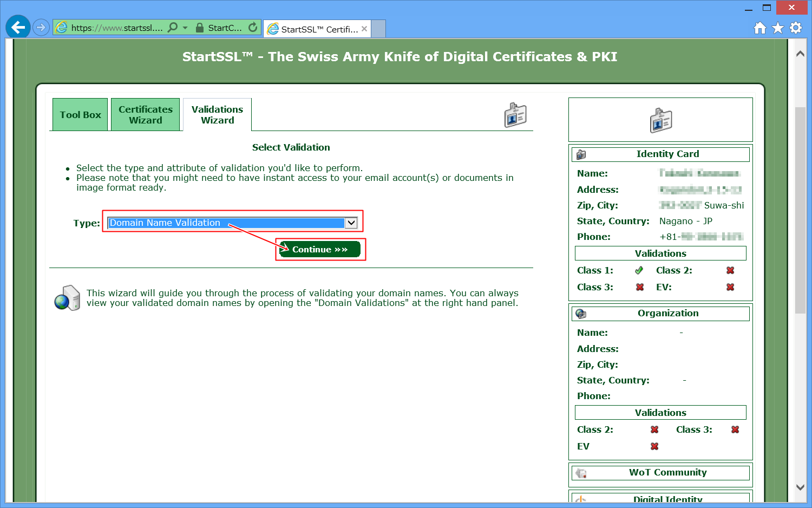
Task: Open browser Tools gear icon
Action: (796, 28)
